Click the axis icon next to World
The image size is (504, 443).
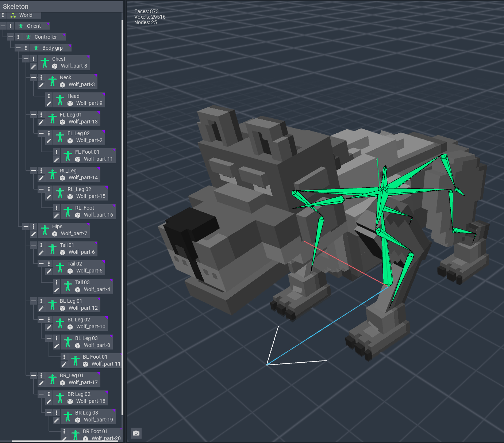[x=13, y=15]
